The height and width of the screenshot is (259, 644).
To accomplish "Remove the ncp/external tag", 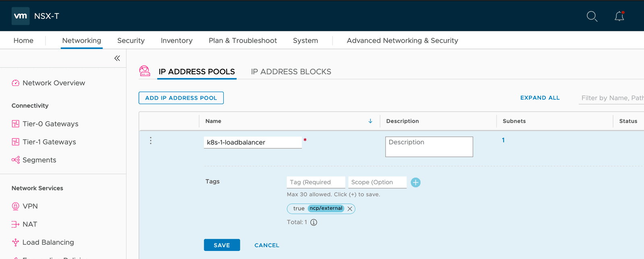I will (x=350, y=209).
